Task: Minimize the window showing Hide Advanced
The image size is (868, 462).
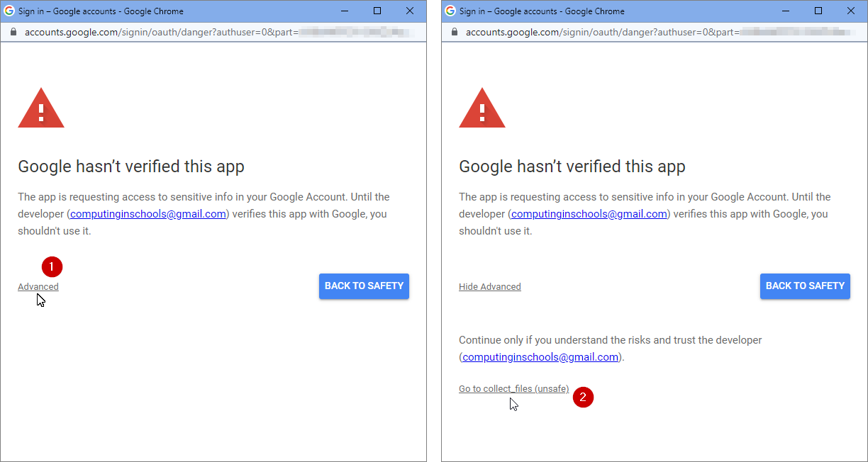Action: tap(786, 11)
